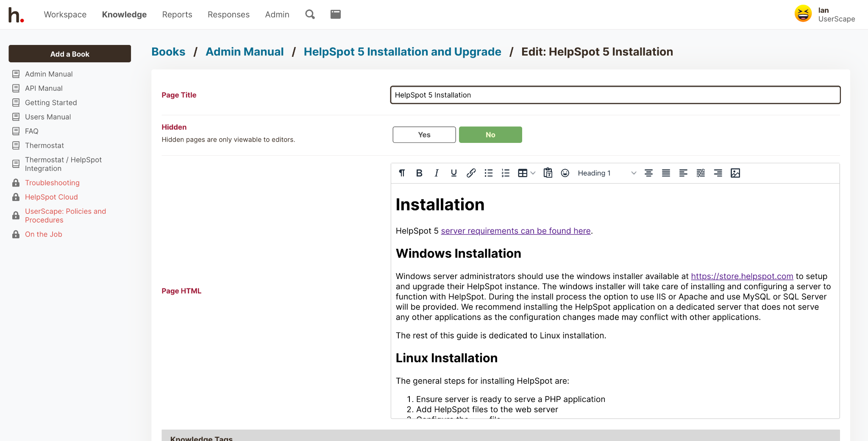Click the book icon beside FAQ
The height and width of the screenshot is (441, 868).
point(16,131)
